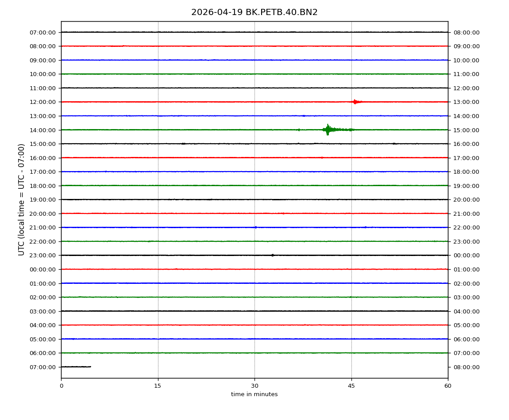The image size is (509, 420).
Task: Click the 45 minute x-axis tick label
Action: point(351,386)
